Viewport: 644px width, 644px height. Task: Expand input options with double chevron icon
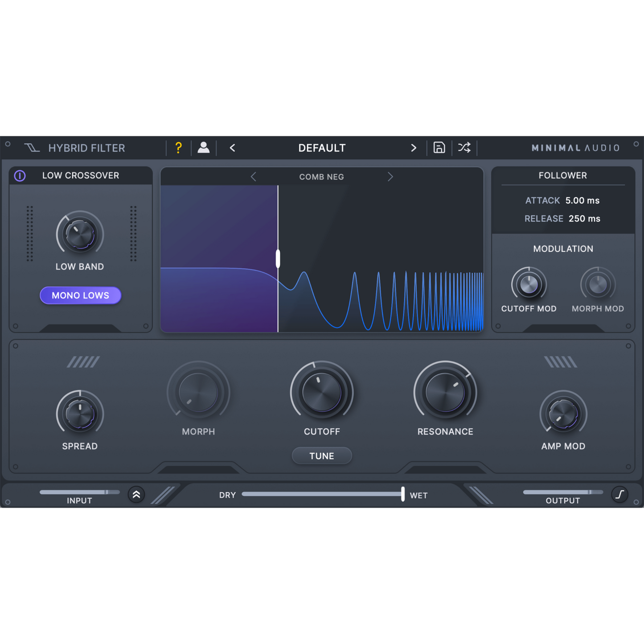tap(136, 495)
